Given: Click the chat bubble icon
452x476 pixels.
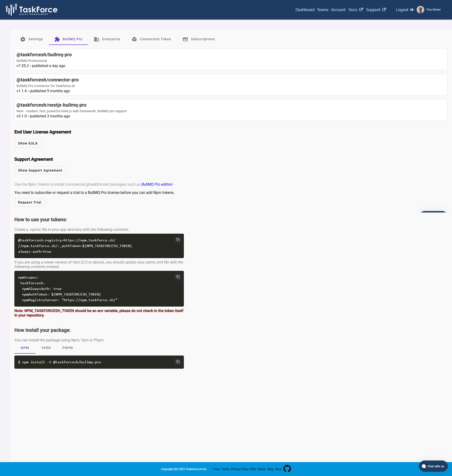Looking at the screenshot, I should [x=424, y=466].
